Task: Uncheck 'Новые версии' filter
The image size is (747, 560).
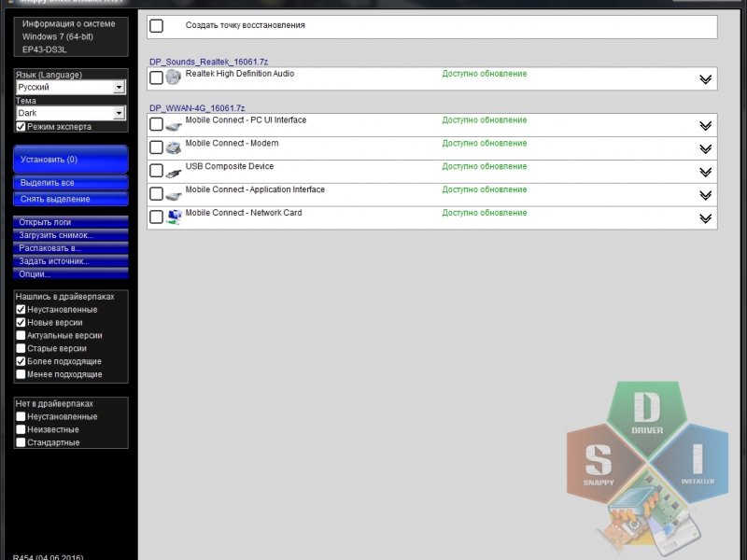Action: pyautogui.click(x=21, y=322)
